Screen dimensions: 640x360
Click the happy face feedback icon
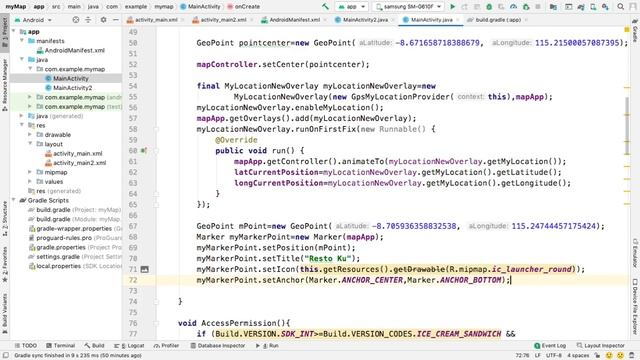coord(609,356)
